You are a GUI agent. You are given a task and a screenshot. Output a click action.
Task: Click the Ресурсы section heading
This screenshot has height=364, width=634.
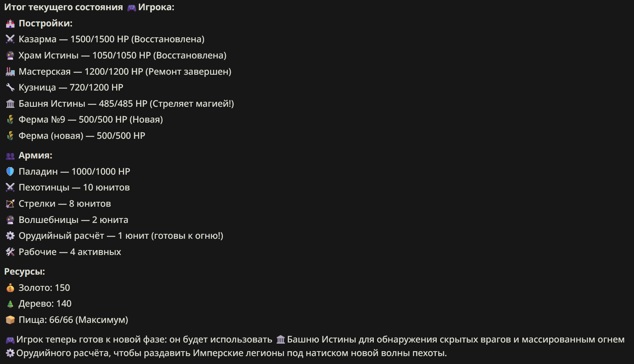point(25,272)
